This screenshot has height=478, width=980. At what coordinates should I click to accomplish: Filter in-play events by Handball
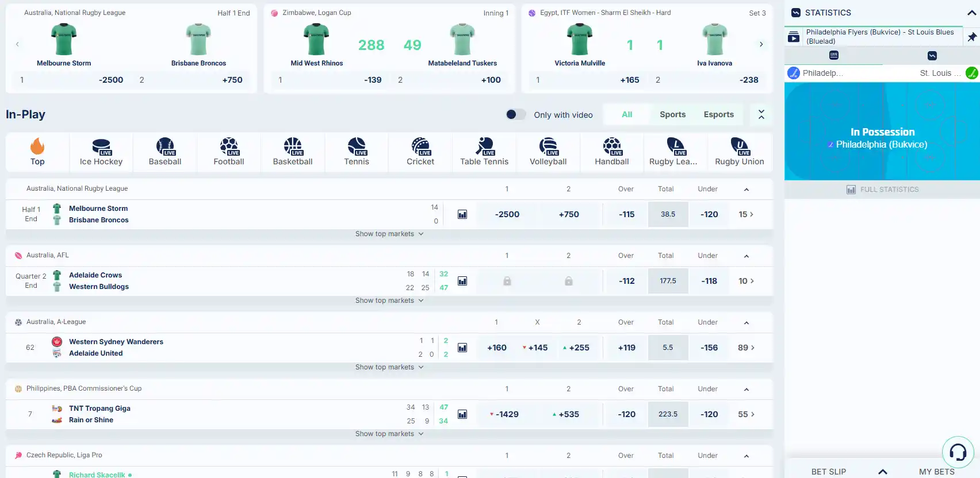(612, 152)
